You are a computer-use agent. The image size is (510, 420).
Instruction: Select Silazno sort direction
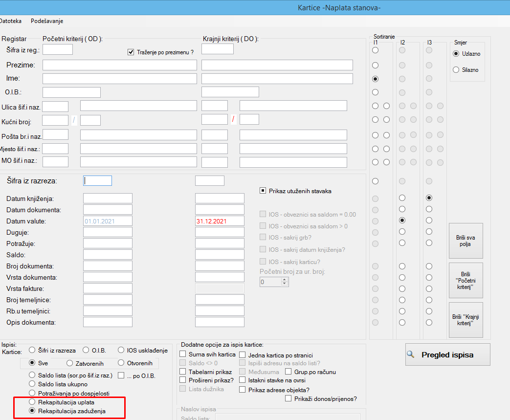456,70
